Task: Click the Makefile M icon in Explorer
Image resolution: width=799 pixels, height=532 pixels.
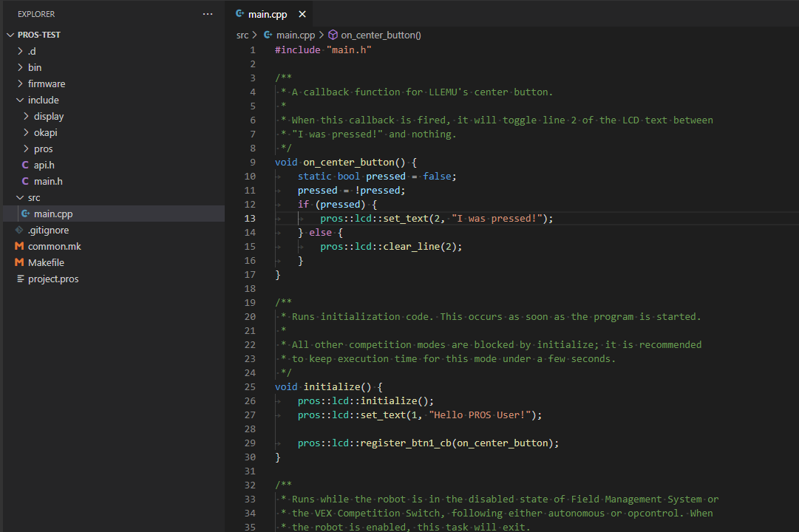Action: (19, 262)
